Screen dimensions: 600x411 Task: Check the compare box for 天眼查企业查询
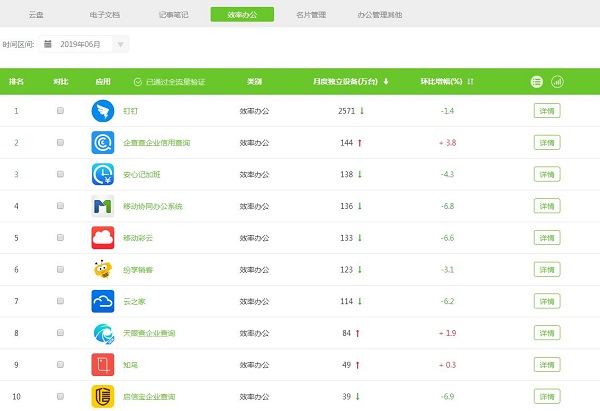[x=60, y=333]
